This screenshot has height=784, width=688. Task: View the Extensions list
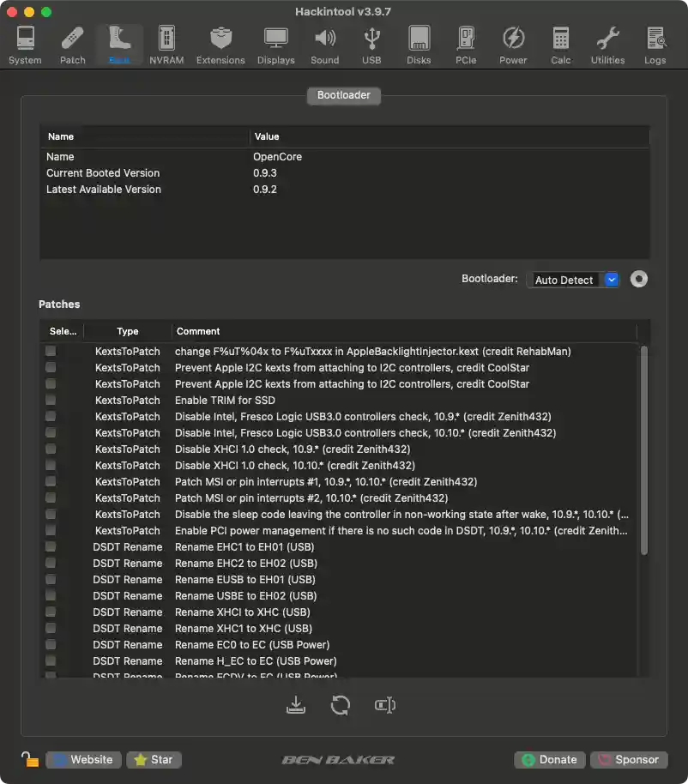(x=220, y=43)
